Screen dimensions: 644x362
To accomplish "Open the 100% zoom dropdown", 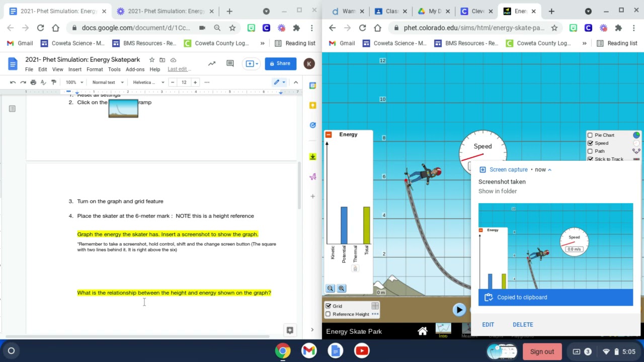I will 73,82.
